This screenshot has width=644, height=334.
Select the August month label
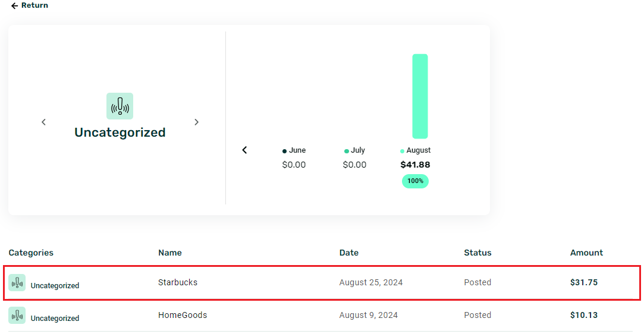click(418, 150)
